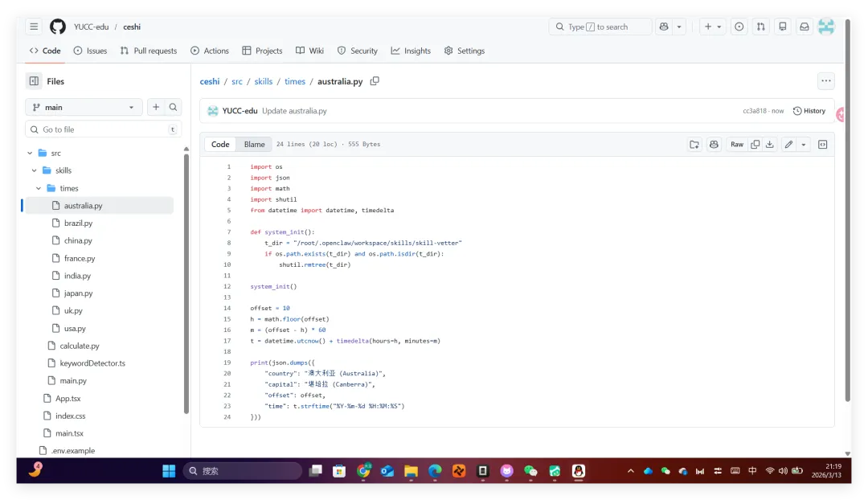
Task: Focus the Go to file field
Action: [x=104, y=129]
